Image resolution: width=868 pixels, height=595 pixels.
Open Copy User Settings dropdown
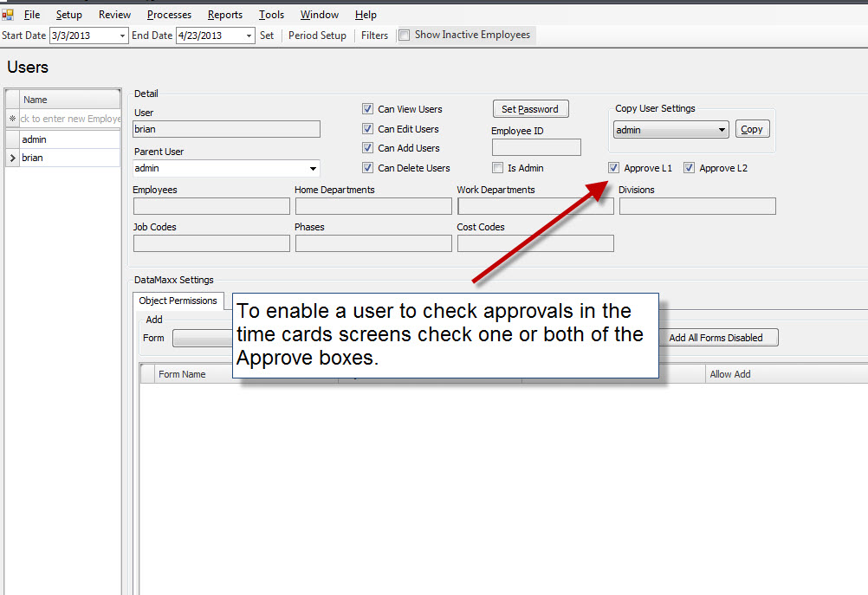722,130
